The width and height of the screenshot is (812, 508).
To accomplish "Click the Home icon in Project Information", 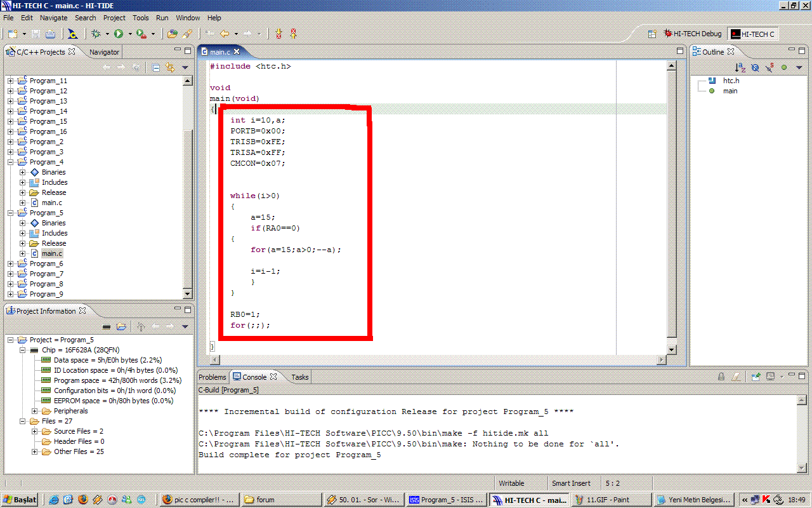I will coord(141,326).
